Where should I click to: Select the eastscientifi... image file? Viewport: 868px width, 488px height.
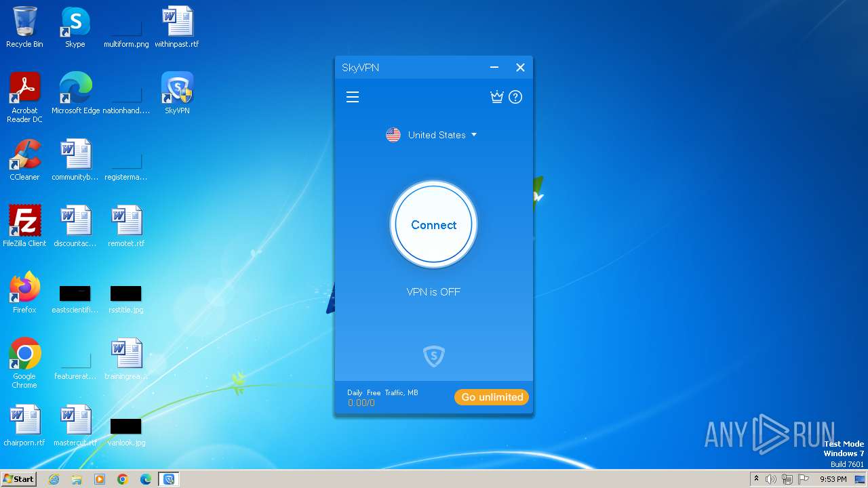[x=75, y=298]
